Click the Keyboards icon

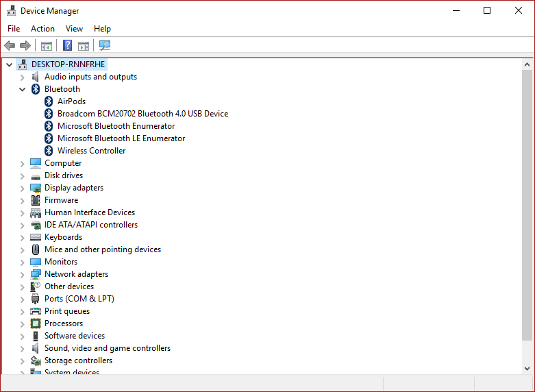click(x=36, y=237)
